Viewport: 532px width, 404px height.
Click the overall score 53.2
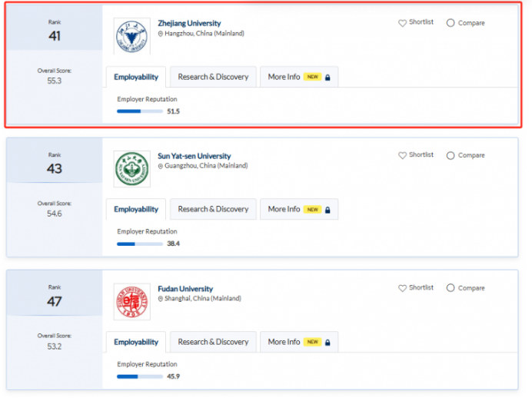55,346
